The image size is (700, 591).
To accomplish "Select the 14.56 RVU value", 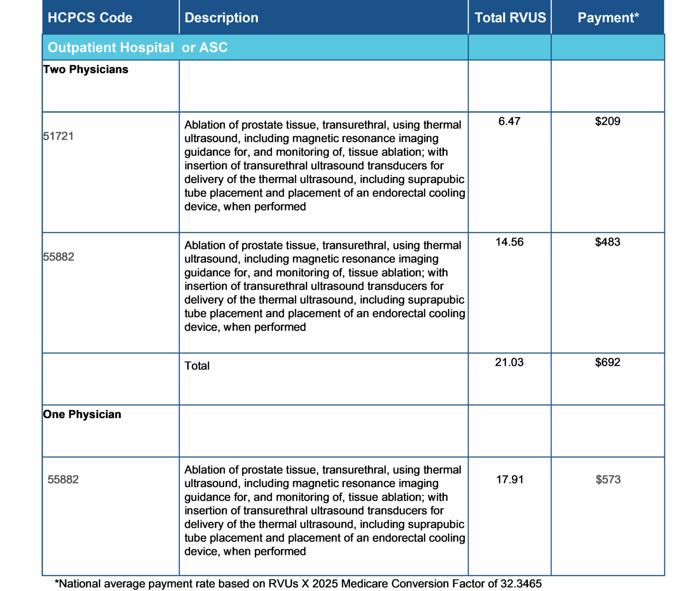I will click(x=509, y=242).
